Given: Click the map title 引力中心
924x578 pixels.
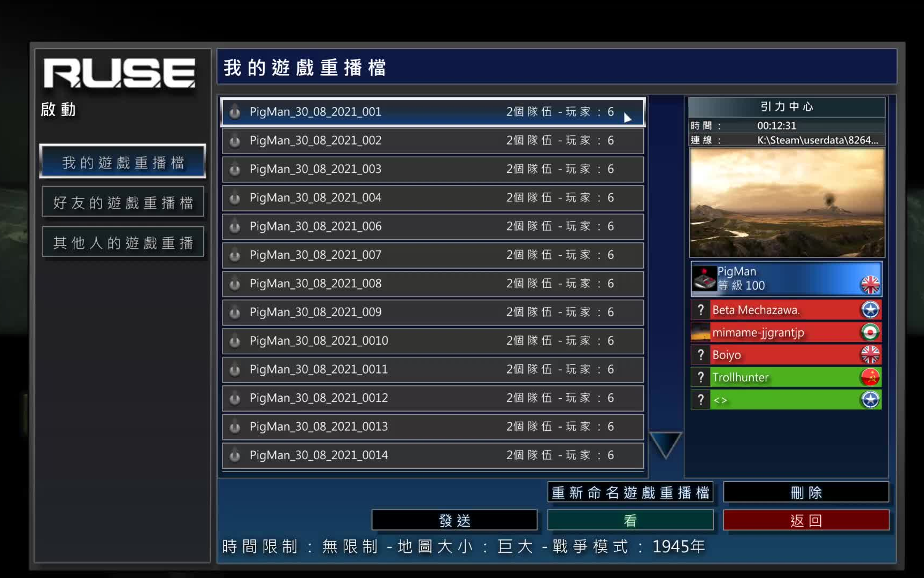Looking at the screenshot, I should coord(787,107).
